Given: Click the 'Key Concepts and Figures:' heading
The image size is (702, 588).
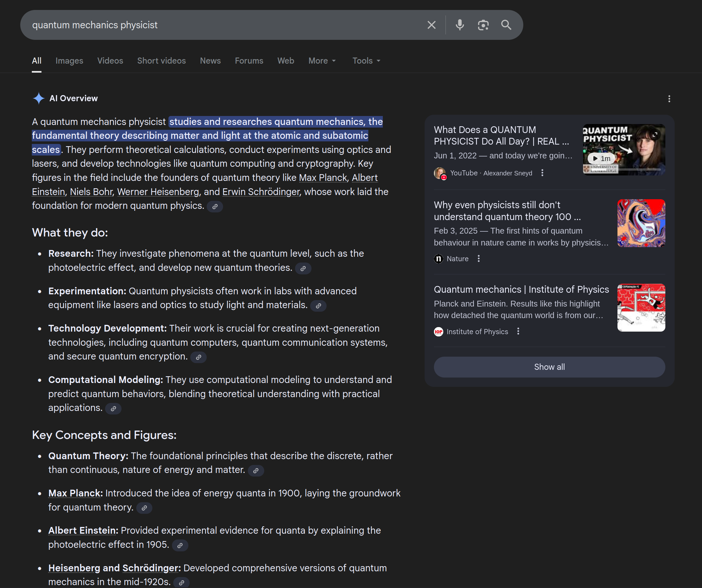Looking at the screenshot, I should 104,435.
